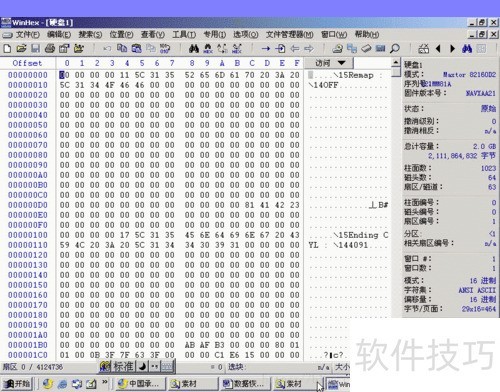Click the scrollbar up arrow of the hex view

click(x=396, y=62)
